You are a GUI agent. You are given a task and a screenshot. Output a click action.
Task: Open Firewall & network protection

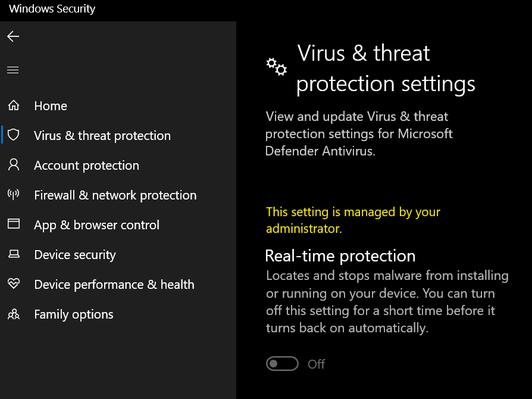115,195
